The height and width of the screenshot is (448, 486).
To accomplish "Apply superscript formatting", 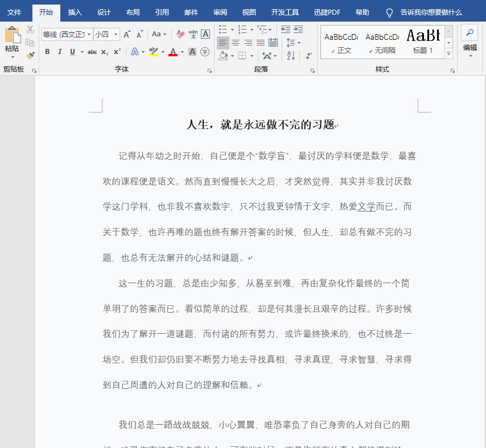I will click(117, 52).
